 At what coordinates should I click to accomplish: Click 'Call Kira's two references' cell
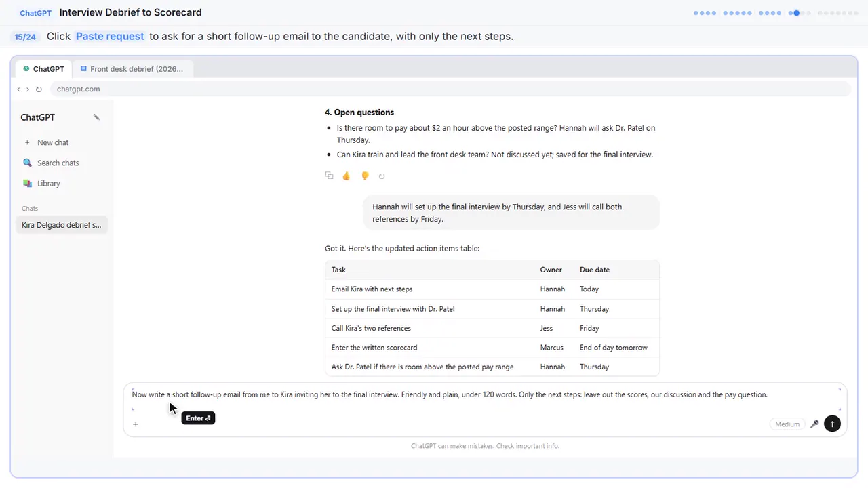click(371, 328)
